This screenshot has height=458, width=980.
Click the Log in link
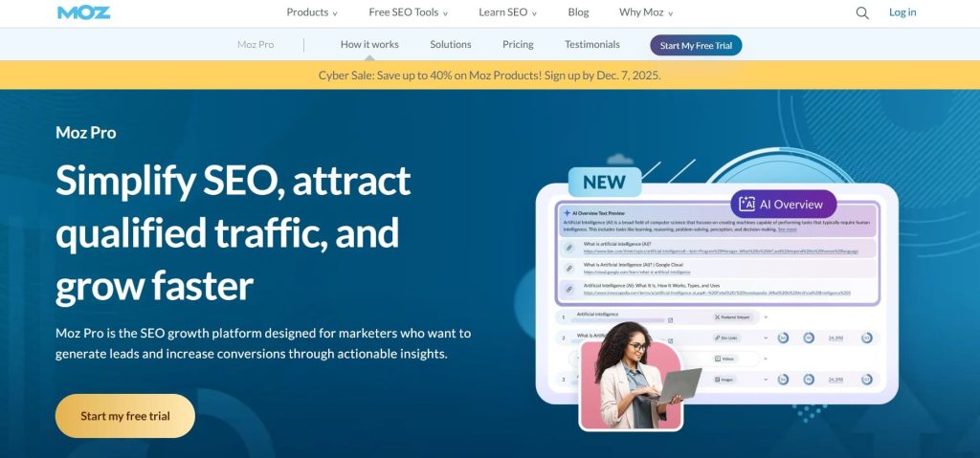(x=902, y=12)
